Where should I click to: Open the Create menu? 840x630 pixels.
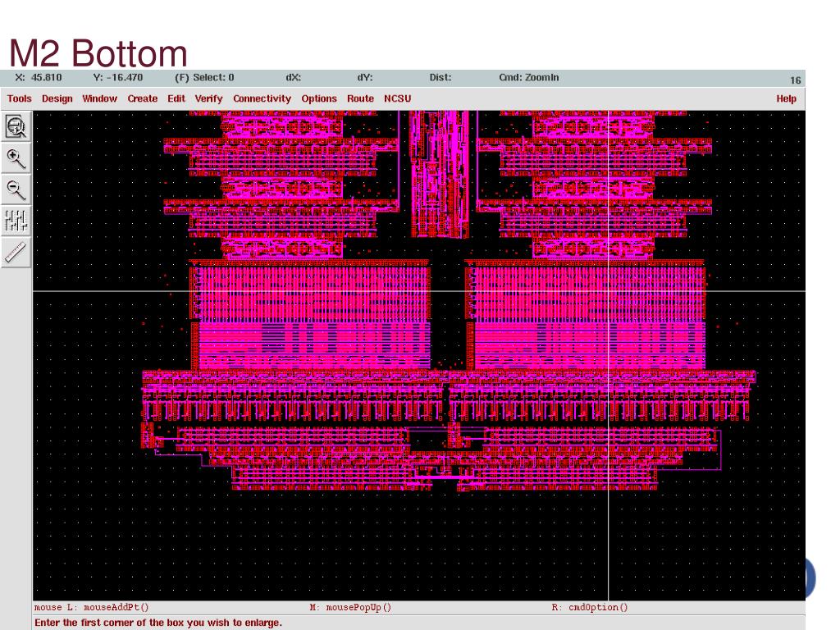pyautogui.click(x=143, y=98)
